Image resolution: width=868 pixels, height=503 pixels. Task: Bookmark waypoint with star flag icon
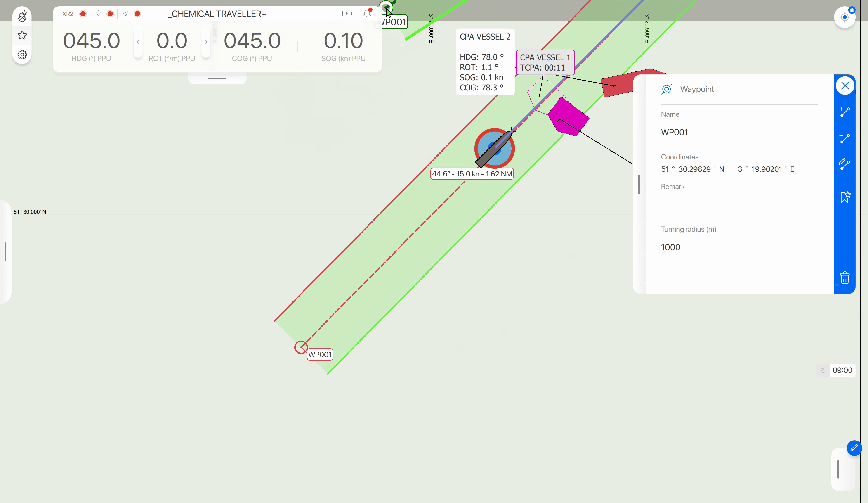pyautogui.click(x=845, y=197)
